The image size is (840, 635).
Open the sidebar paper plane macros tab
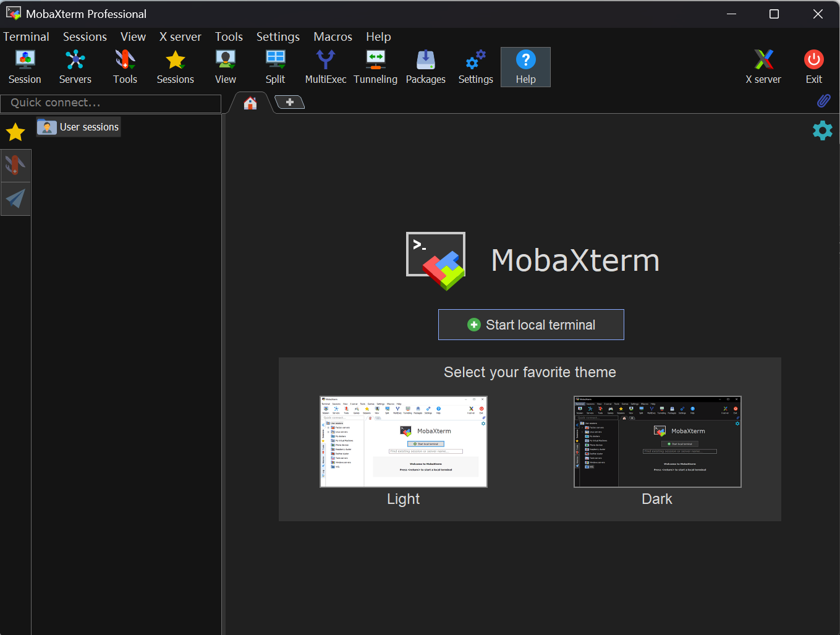15,198
